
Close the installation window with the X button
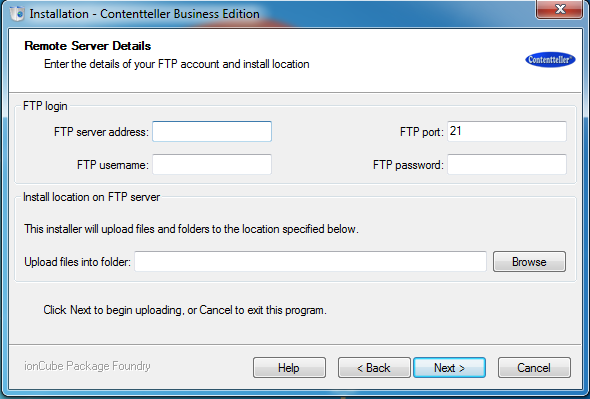point(560,9)
